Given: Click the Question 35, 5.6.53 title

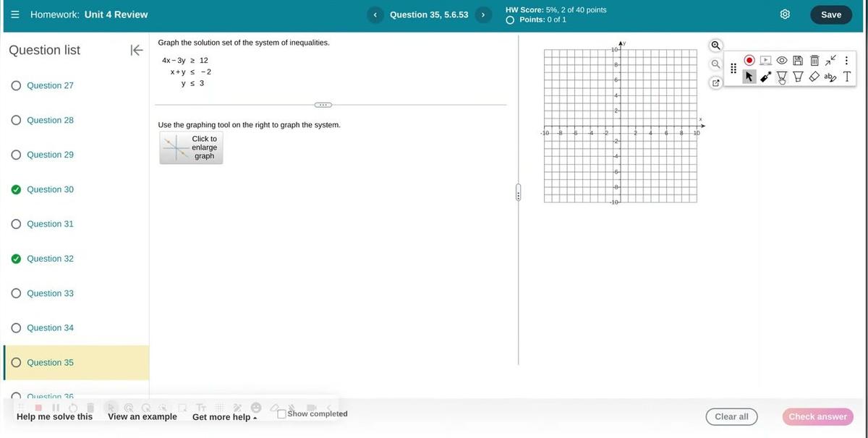Looking at the screenshot, I should click(429, 14).
